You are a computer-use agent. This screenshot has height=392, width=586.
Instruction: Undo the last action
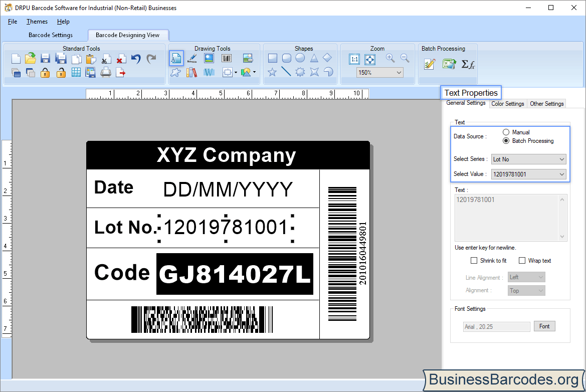click(136, 59)
